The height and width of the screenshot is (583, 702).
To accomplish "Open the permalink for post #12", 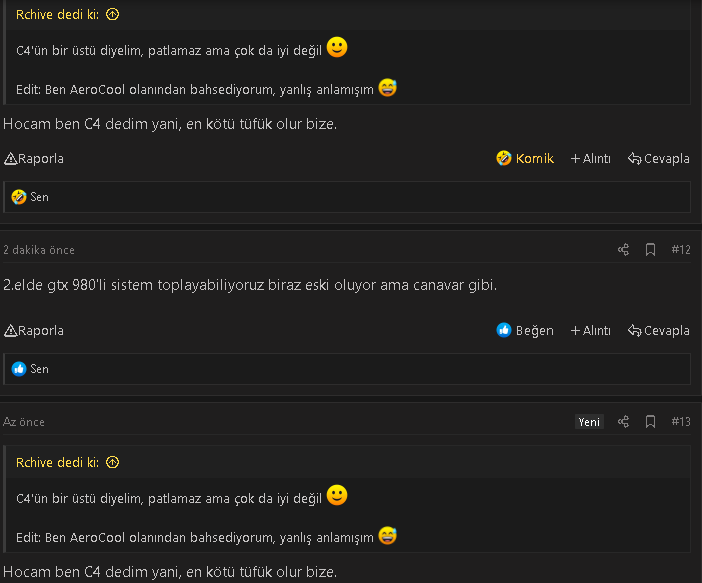I will pyautogui.click(x=681, y=250).
